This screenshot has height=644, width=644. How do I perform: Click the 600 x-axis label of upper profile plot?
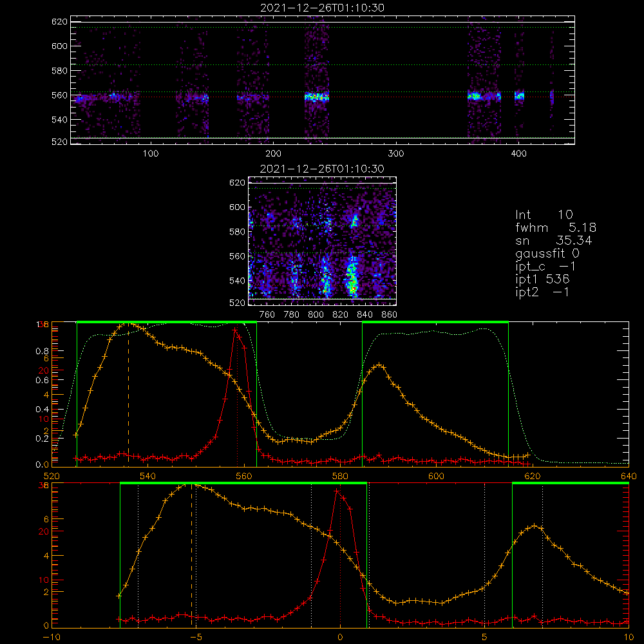436,477
